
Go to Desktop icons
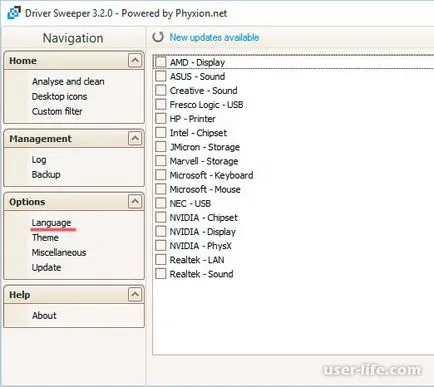pyautogui.click(x=59, y=96)
